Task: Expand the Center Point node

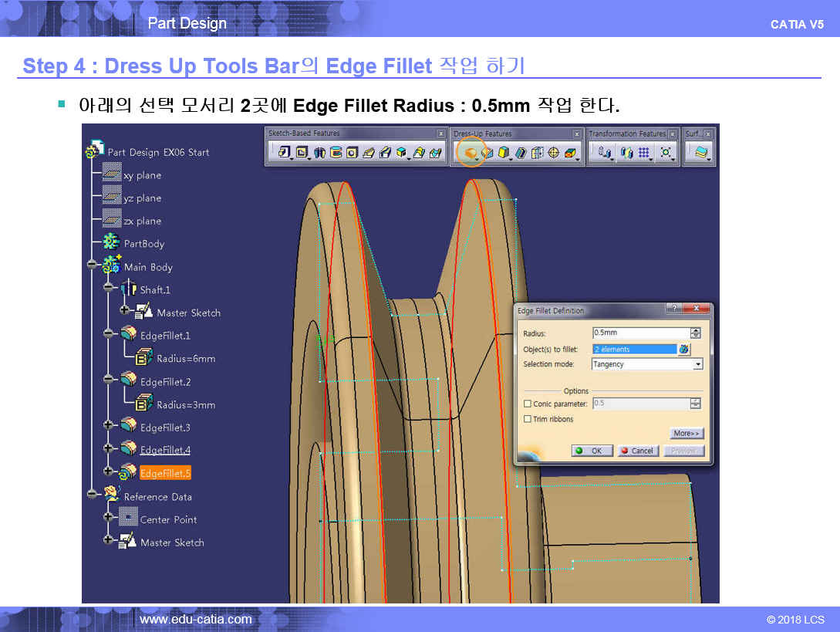Action: 108,517
